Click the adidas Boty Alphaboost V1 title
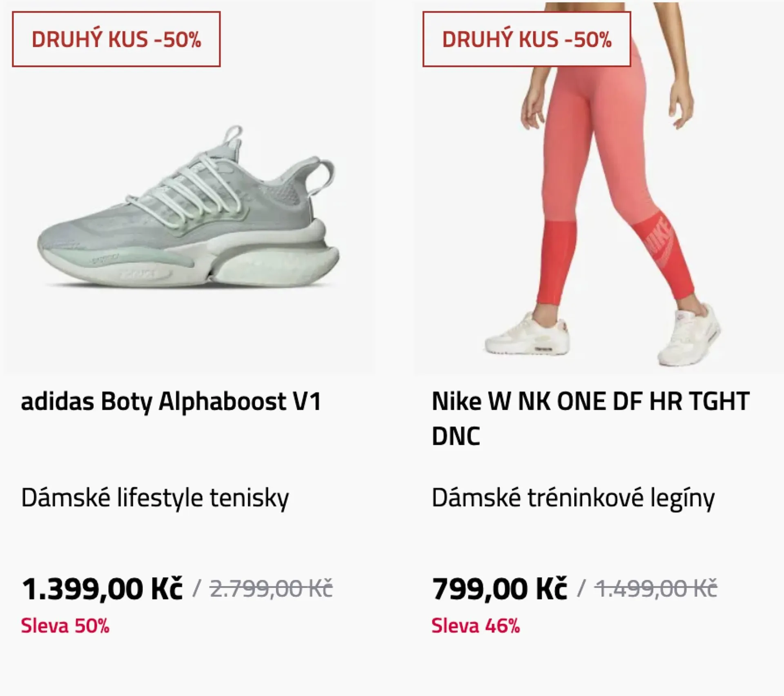The height and width of the screenshot is (696, 784). (x=171, y=402)
